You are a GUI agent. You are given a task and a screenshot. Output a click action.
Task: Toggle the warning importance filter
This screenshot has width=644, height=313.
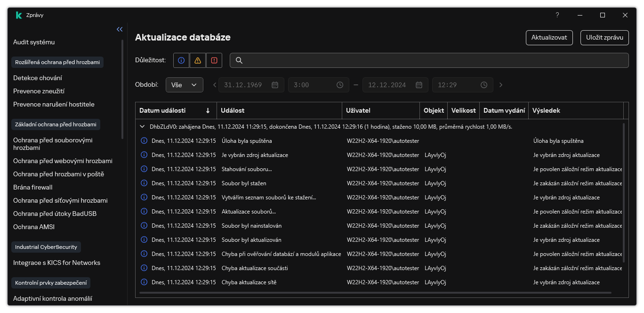(x=198, y=60)
